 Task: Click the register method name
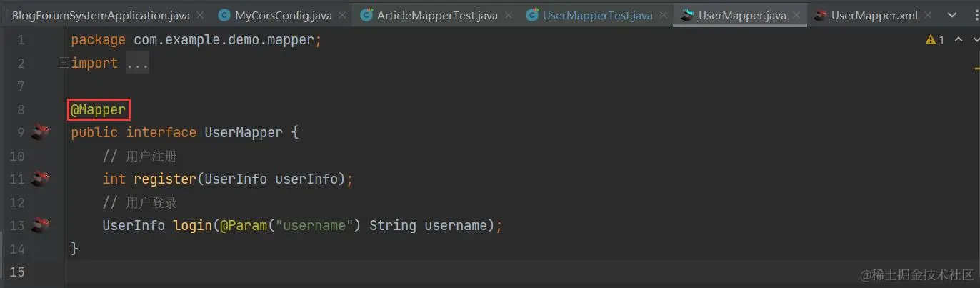pos(165,179)
